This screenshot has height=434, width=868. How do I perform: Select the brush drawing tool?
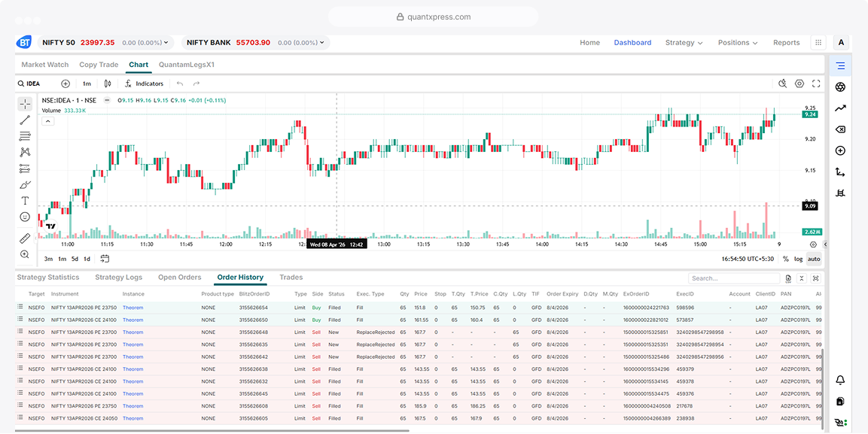coord(25,184)
